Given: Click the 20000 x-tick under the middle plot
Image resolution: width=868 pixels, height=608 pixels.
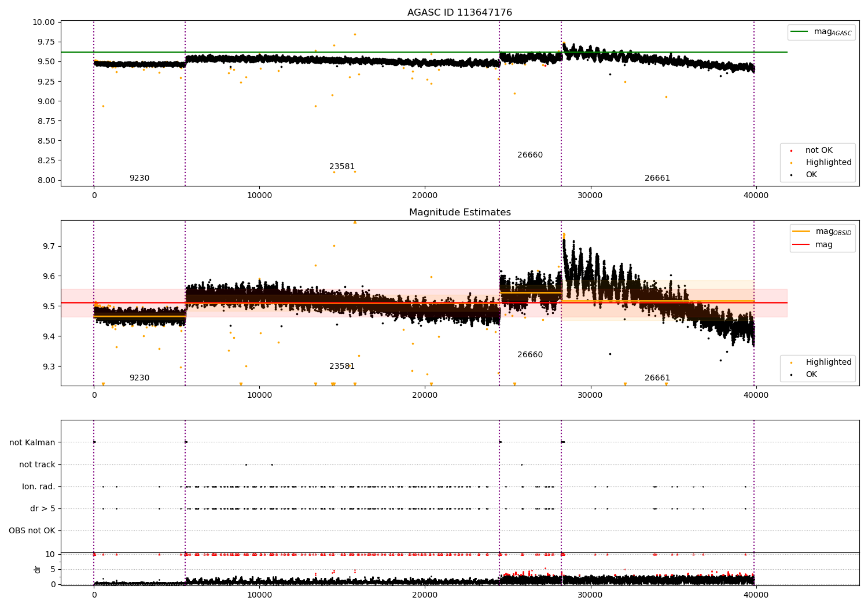Looking at the screenshot, I should point(425,395).
